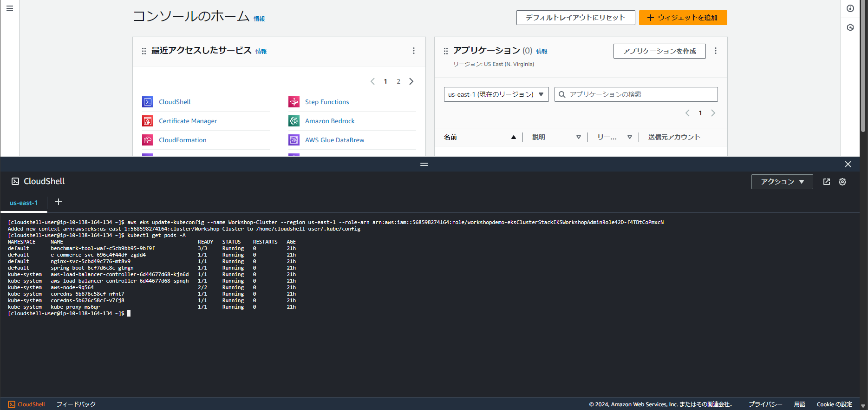Image resolution: width=868 pixels, height=410 pixels.
Task: Open プライバシー footer link
Action: 765,404
